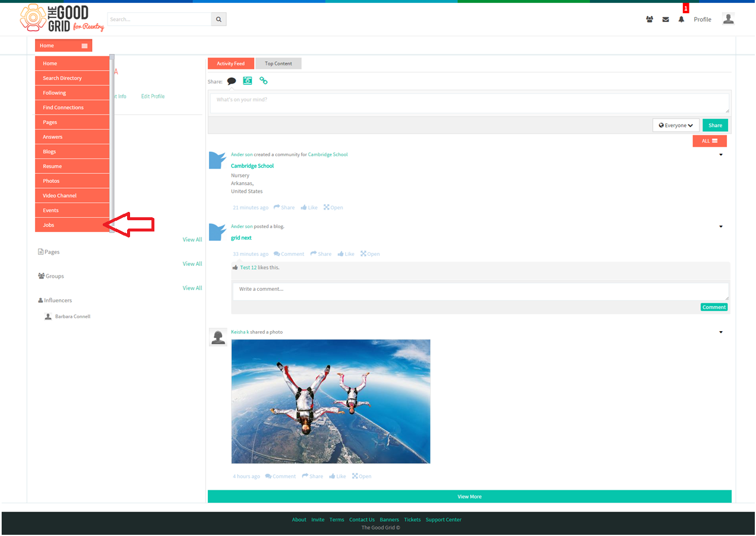This screenshot has height=536, width=756.
Task: Focus the top Search field
Action: coord(159,19)
